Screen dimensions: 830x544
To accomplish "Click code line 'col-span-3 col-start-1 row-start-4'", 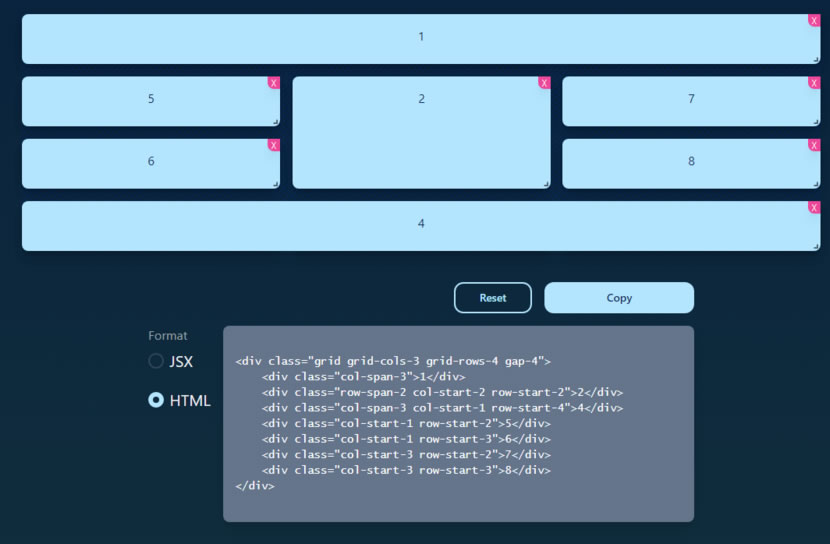I will [x=442, y=408].
